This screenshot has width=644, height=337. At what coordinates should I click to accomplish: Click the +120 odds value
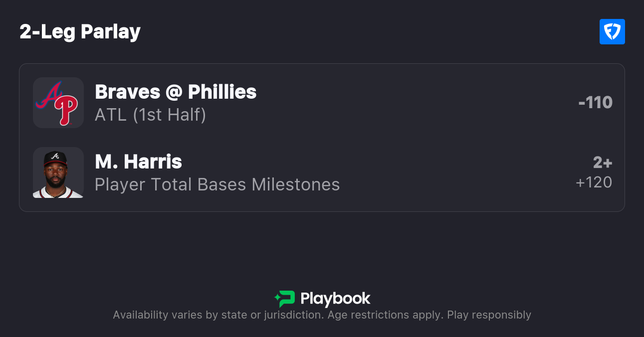594,182
